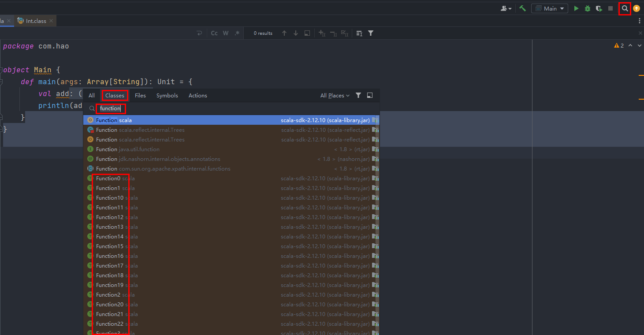Screen dimensions: 644x335
Task: Select all occurrences icon in find bar
Action: [x=345, y=33]
